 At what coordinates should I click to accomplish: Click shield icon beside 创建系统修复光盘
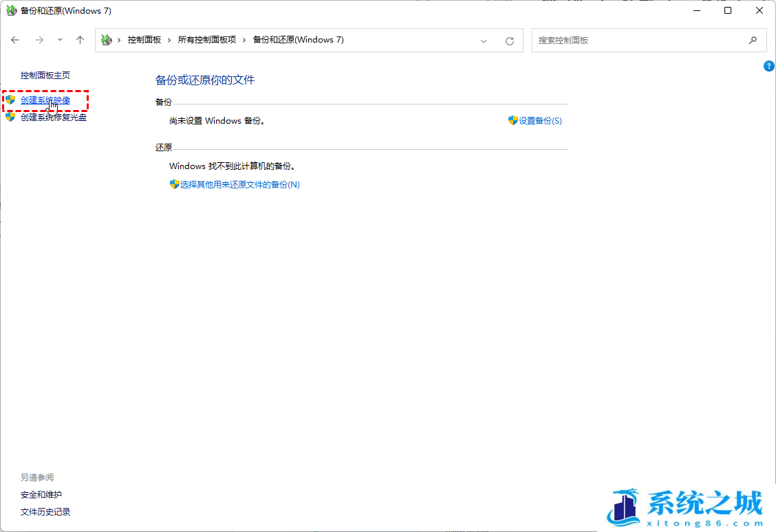point(10,118)
